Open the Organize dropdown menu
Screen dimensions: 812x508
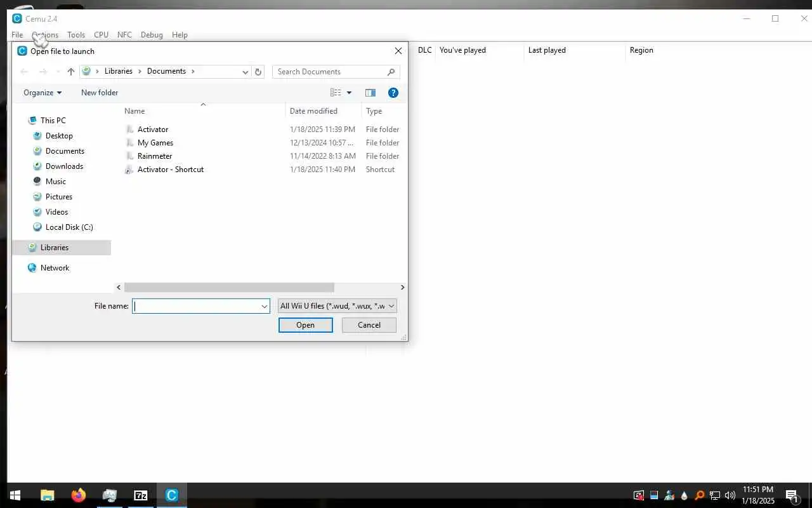pyautogui.click(x=43, y=93)
